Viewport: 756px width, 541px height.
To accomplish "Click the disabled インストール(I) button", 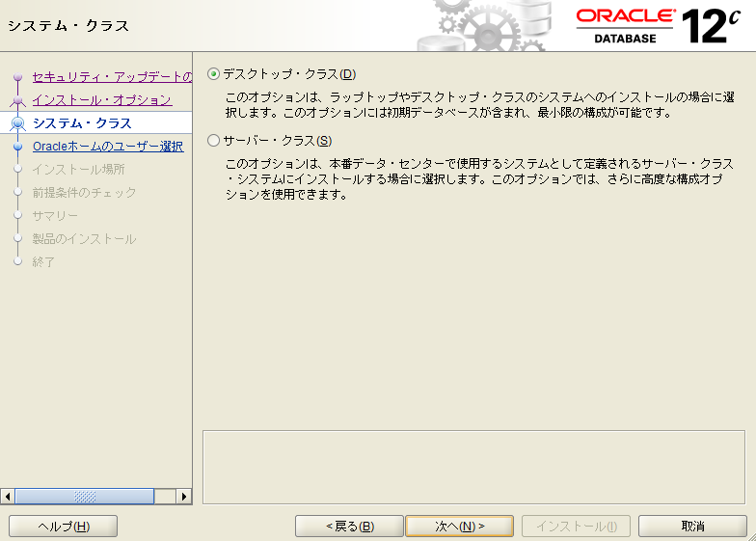I will [577, 527].
